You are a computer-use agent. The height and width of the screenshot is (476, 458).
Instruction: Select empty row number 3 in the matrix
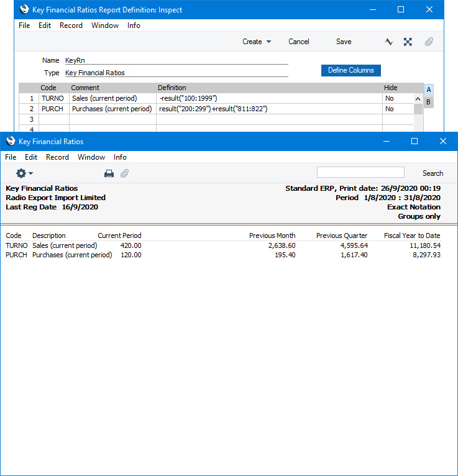coord(29,119)
